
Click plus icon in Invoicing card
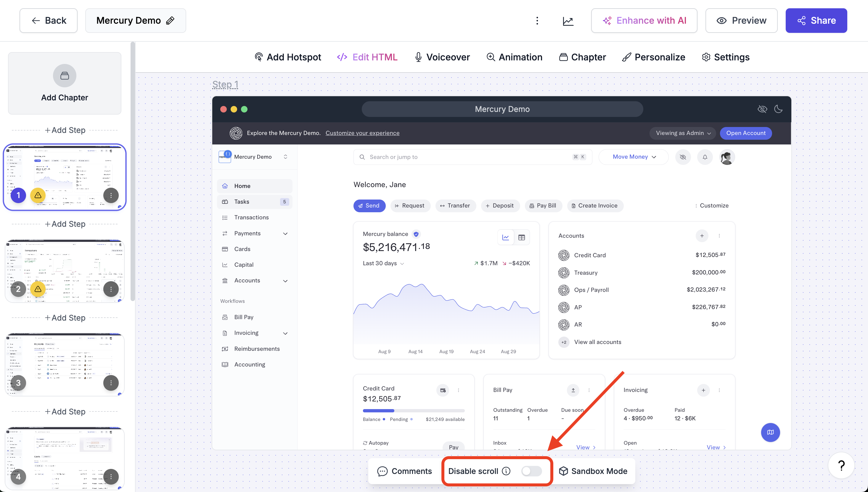(703, 390)
